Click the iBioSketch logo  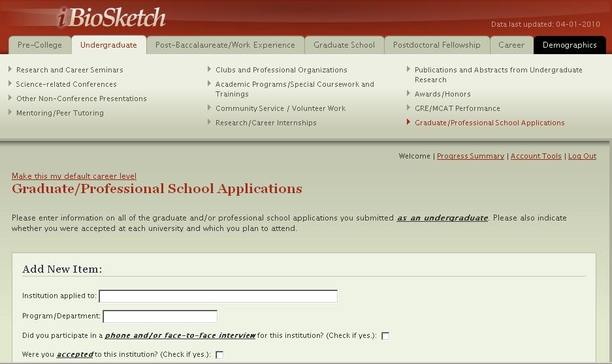(x=112, y=18)
